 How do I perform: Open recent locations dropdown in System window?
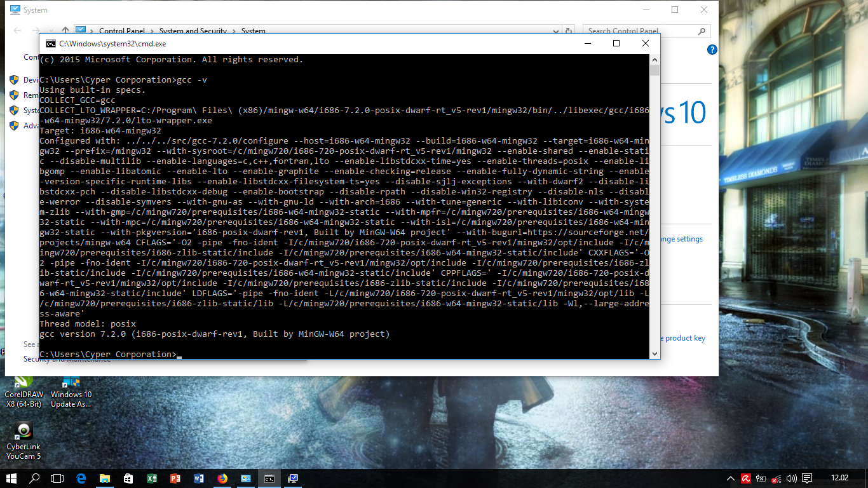point(51,30)
